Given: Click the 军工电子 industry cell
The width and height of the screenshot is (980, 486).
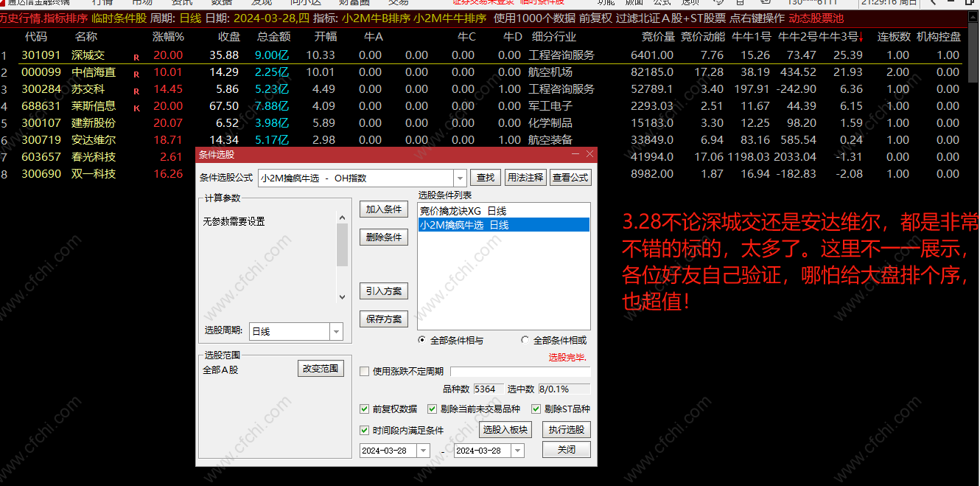Looking at the screenshot, I should click(550, 106).
